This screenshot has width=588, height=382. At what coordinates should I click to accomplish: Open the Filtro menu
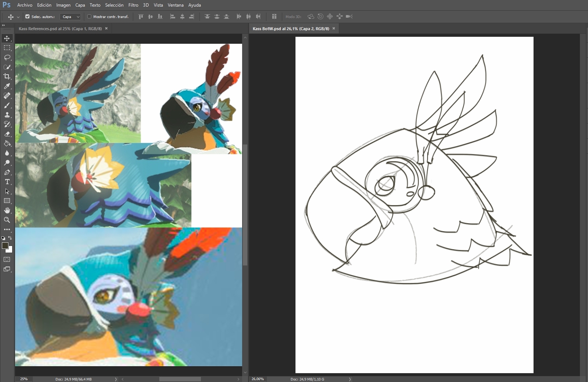(133, 5)
